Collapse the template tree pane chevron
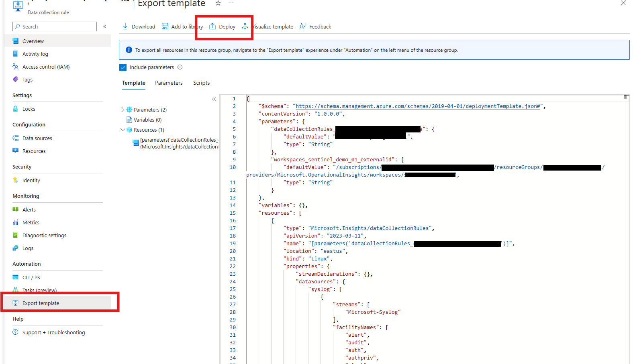This screenshot has width=633, height=364. tap(214, 99)
